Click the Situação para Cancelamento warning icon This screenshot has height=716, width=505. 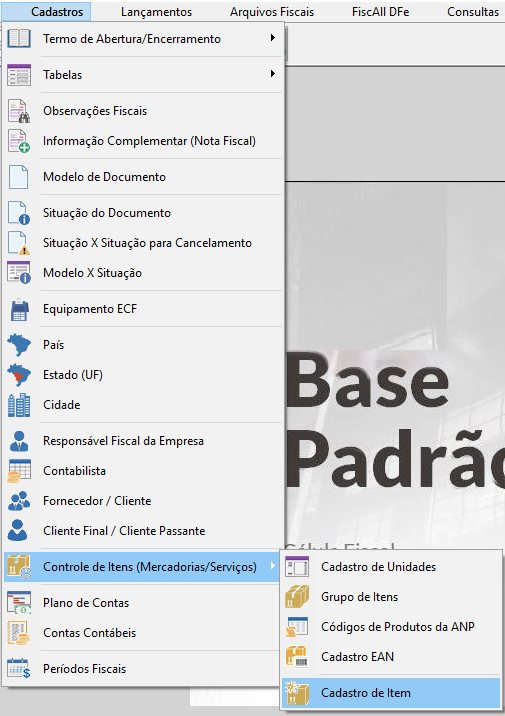[x=19, y=243]
